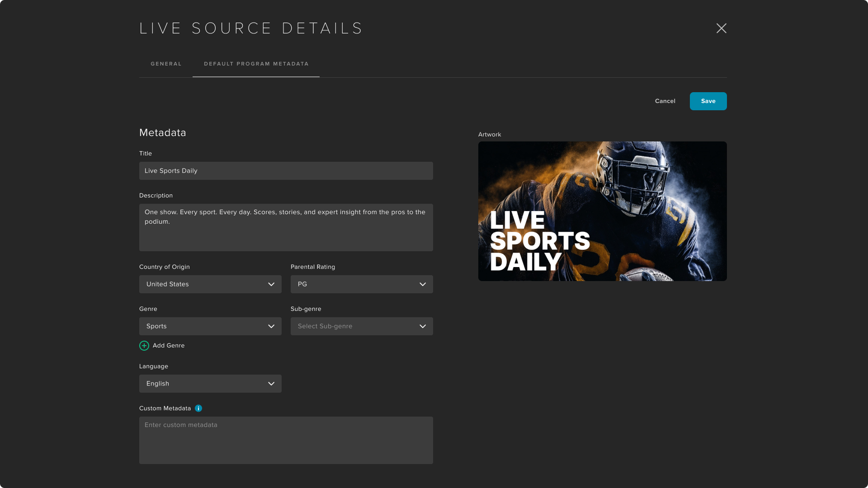Image resolution: width=868 pixels, height=488 pixels.
Task: Click the Sub-genre dropdown chevron arrow
Action: coord(423,326)
